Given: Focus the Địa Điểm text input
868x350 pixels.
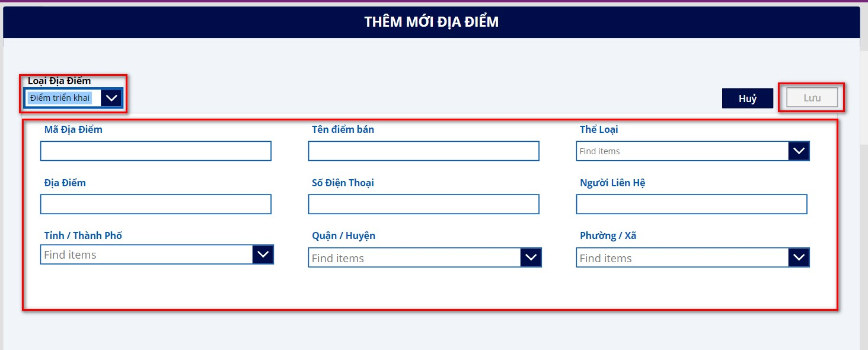Looking at the screenshot, I should click(156, 204).
